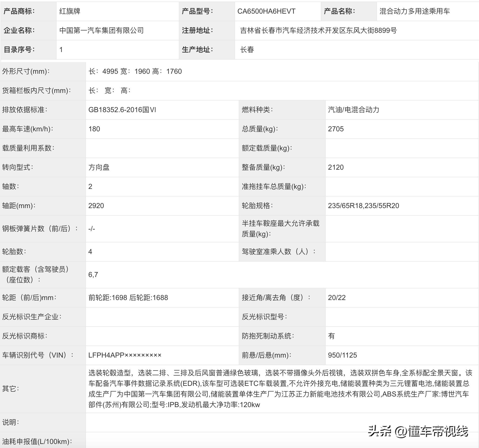The image size is (479, 448).
Task: Click the leaf spring count value -/-
Action: 92,229
